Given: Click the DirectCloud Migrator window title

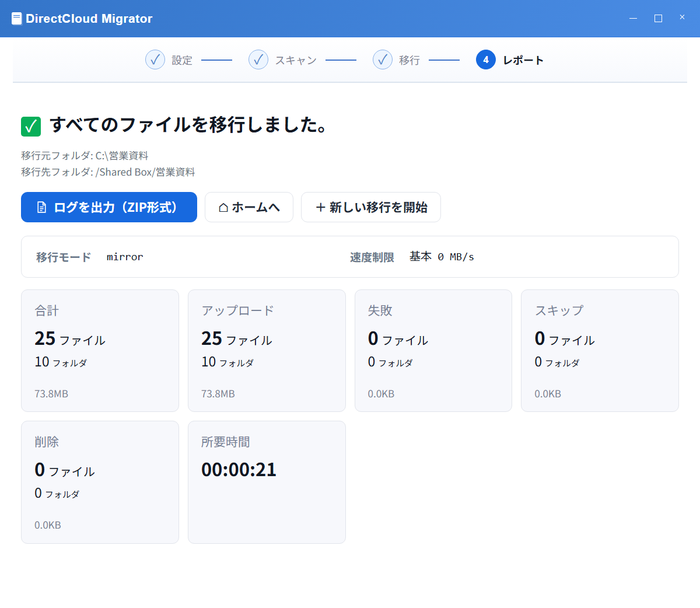Looking at the screenshot, I should pos(89,19).
